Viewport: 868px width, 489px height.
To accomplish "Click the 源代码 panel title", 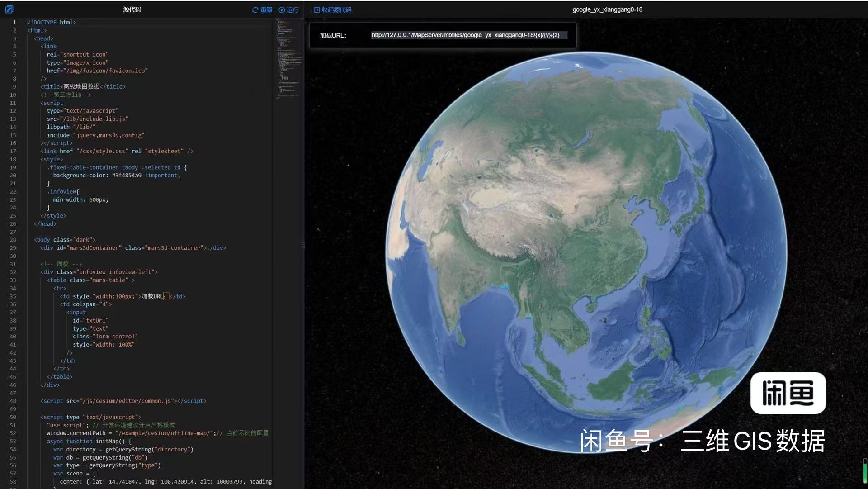I will (132, 9).
